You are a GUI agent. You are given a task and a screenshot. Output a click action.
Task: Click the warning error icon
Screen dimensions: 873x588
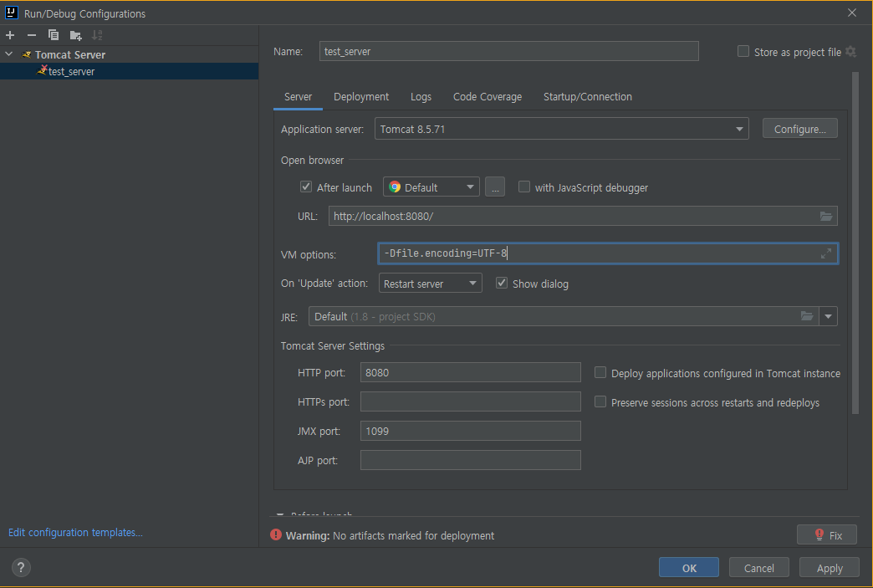276,535
